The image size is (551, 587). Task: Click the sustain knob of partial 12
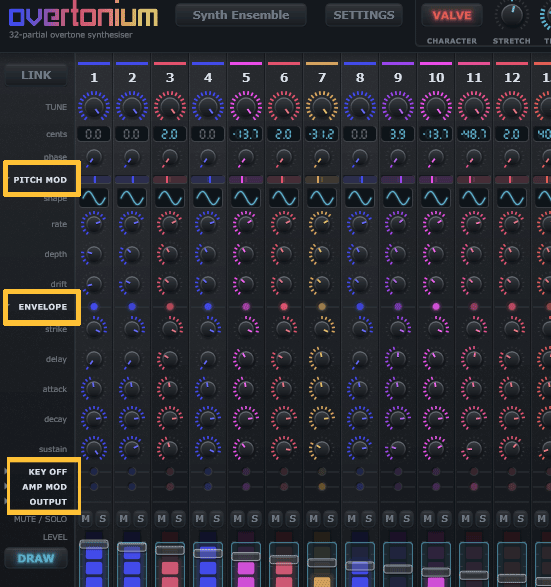coord(512,448)
